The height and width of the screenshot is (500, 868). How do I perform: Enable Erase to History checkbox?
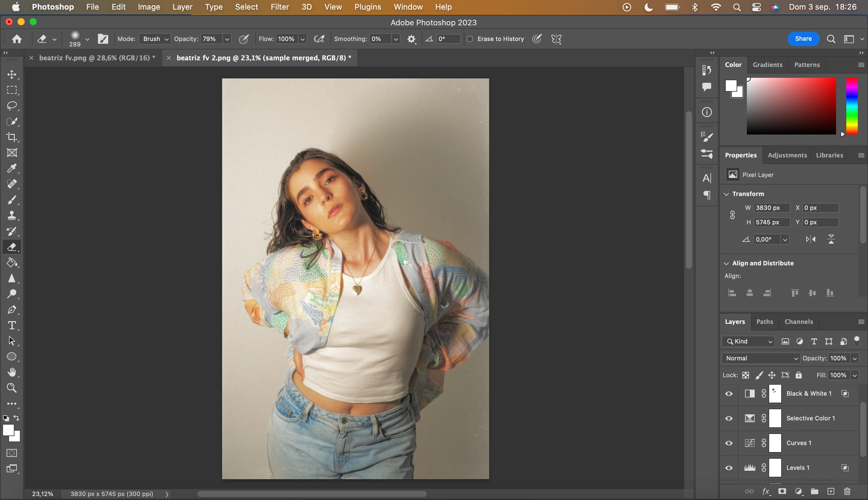[x=470, y=39]
